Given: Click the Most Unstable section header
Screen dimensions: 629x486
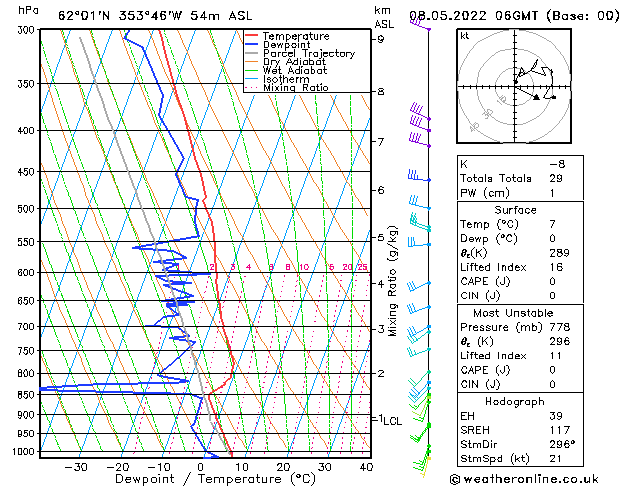Looking at the screenshot, I should 513,313.
